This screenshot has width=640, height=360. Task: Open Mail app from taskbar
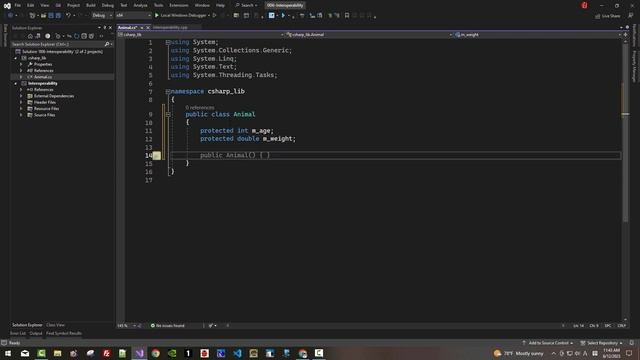pos(25,353)
